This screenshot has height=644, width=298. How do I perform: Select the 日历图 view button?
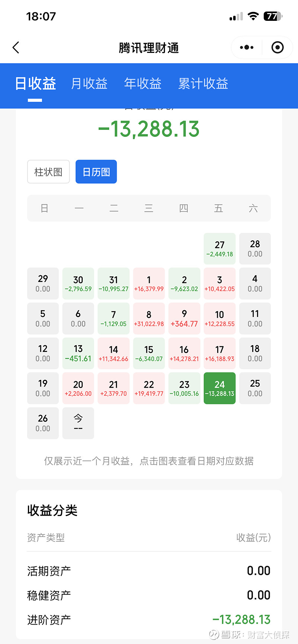pyautogui.click(x=96, y=172)
